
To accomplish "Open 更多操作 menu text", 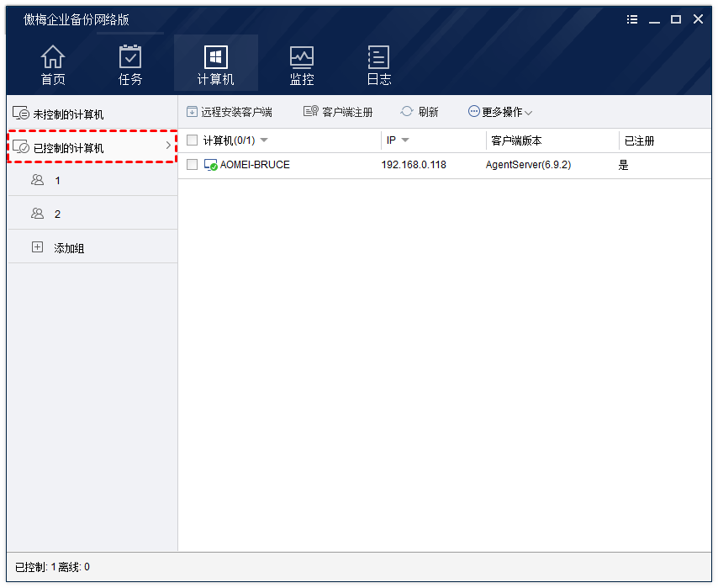I will pyautogui.click(x=502, y=112).
